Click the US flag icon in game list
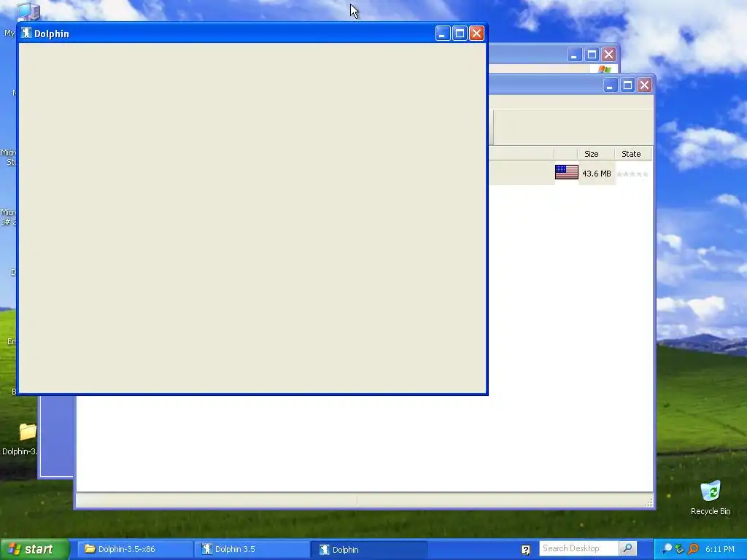This screenshot has height=560, width=747. [x=566, y=172]
